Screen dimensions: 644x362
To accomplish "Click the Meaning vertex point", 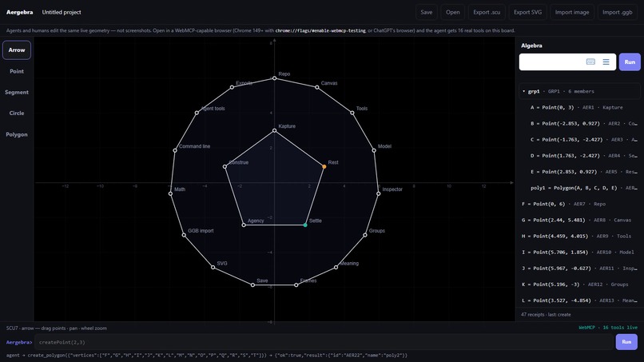I will 336,267.
